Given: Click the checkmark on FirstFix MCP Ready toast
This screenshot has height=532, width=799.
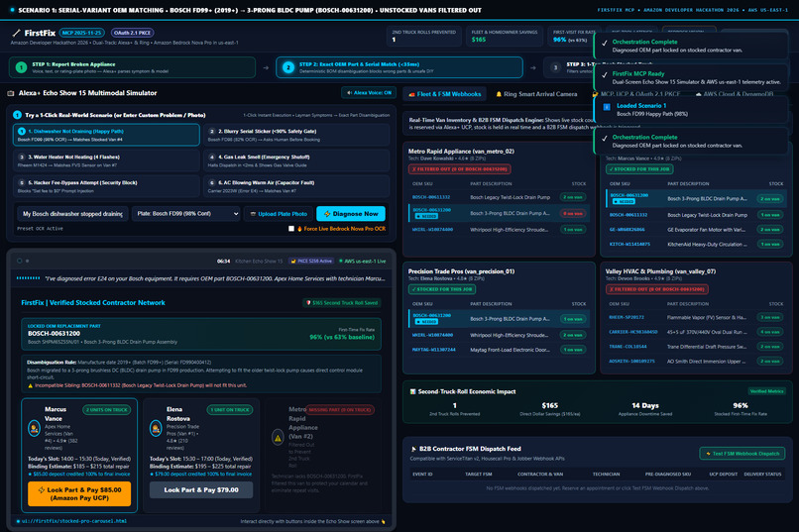Looking at the screenshot, I should point(605,75).
